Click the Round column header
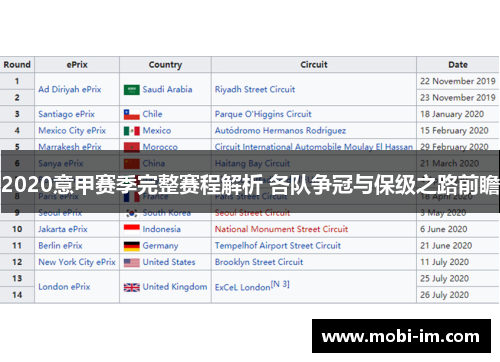500x362 pixels. tap(17, 65)
